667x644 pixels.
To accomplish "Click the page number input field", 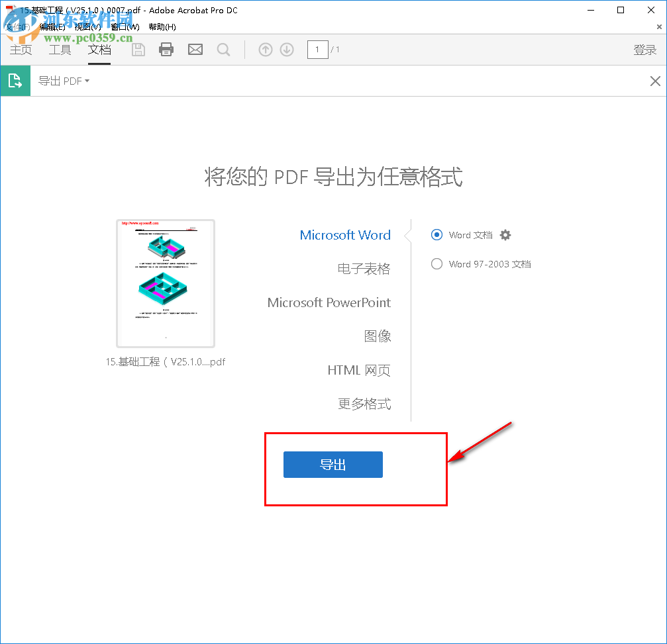I will coord(317,49).
